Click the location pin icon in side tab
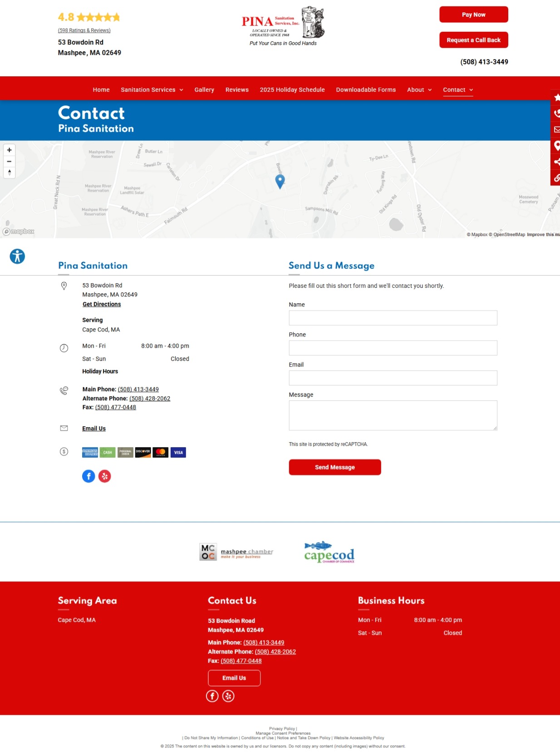Viewport: 560px width, 754px height. coord(556,146)
